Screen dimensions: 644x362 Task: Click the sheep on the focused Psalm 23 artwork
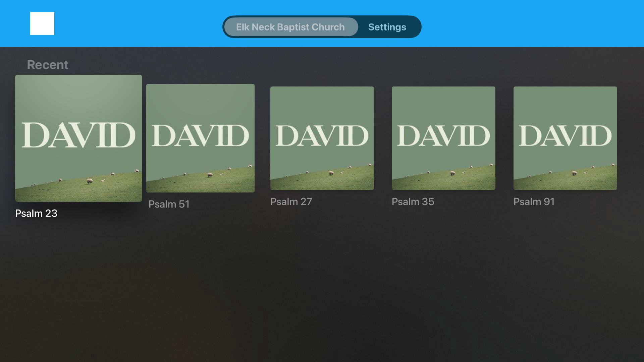pyautogui.click(x=90, y=181)
